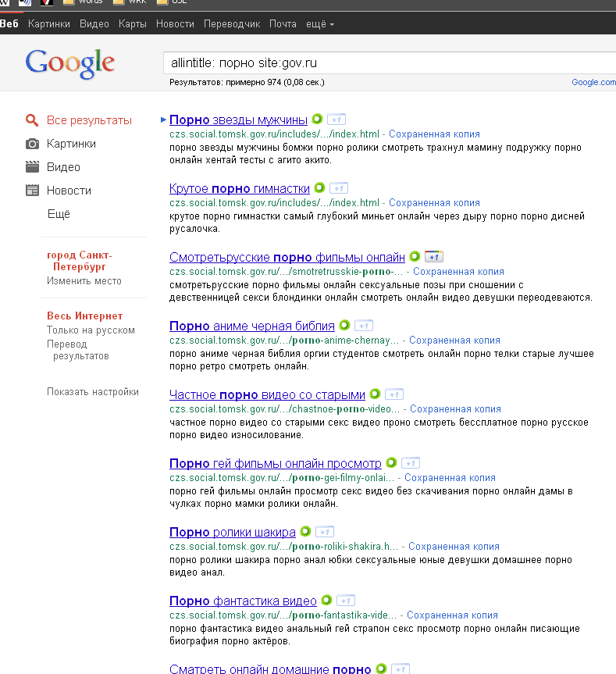Choose 'Только на русском' filter
The image size is (616, 674).
[x=91, y=330]
